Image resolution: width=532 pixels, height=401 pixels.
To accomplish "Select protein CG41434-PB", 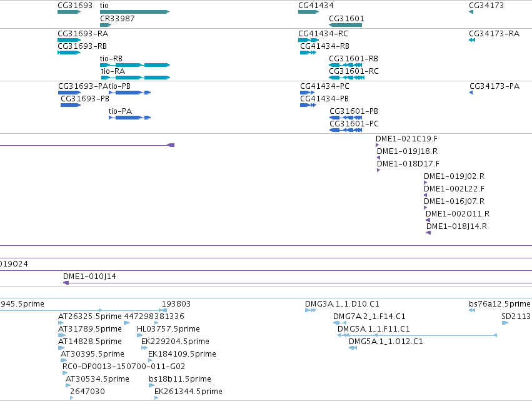I will point(324,99).
